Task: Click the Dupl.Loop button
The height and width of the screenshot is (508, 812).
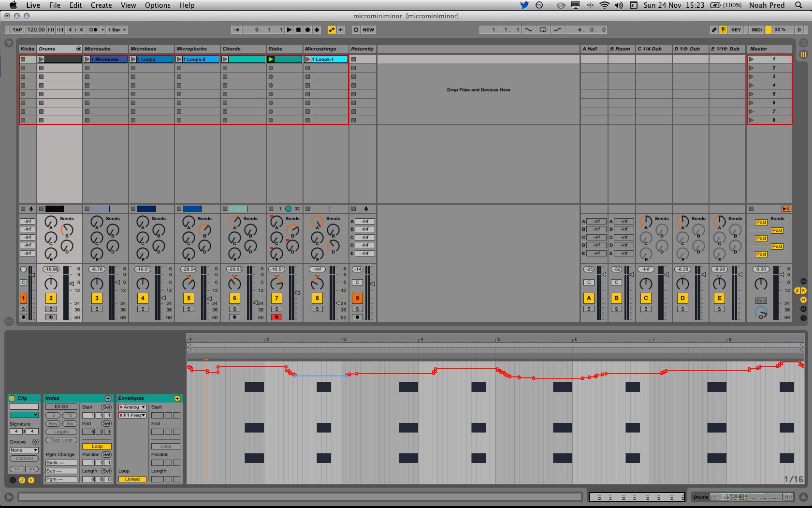Action: [61, 440]
